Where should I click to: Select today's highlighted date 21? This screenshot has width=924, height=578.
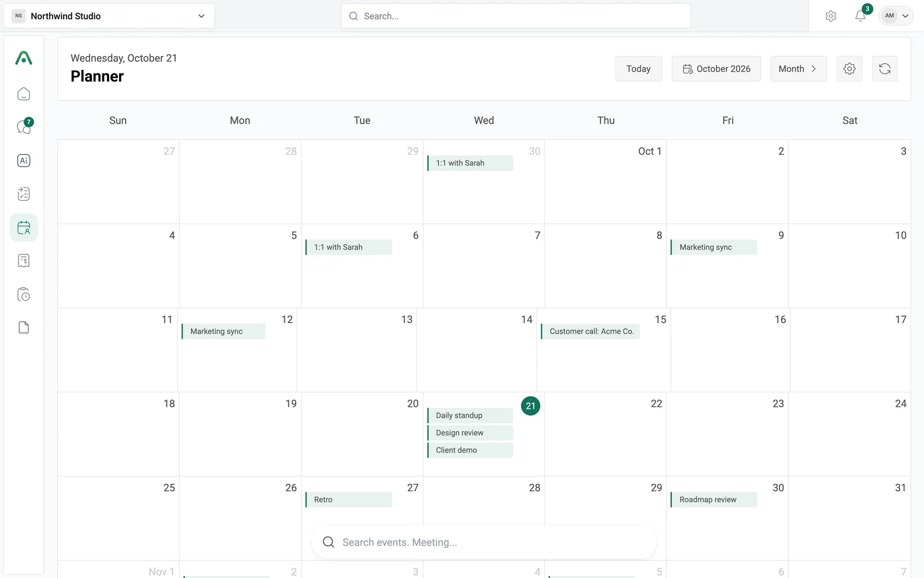[531, 406]
